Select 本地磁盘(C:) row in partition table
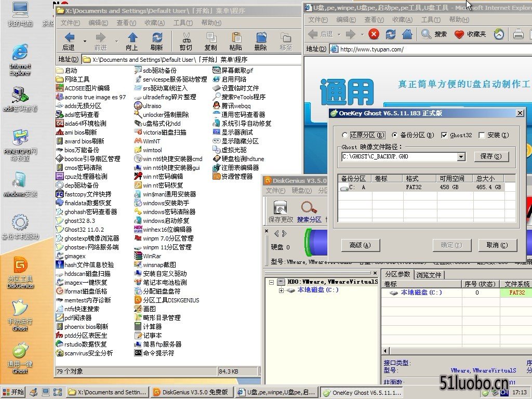This screenshot has height=399, width=532. (x=456, y=292)
